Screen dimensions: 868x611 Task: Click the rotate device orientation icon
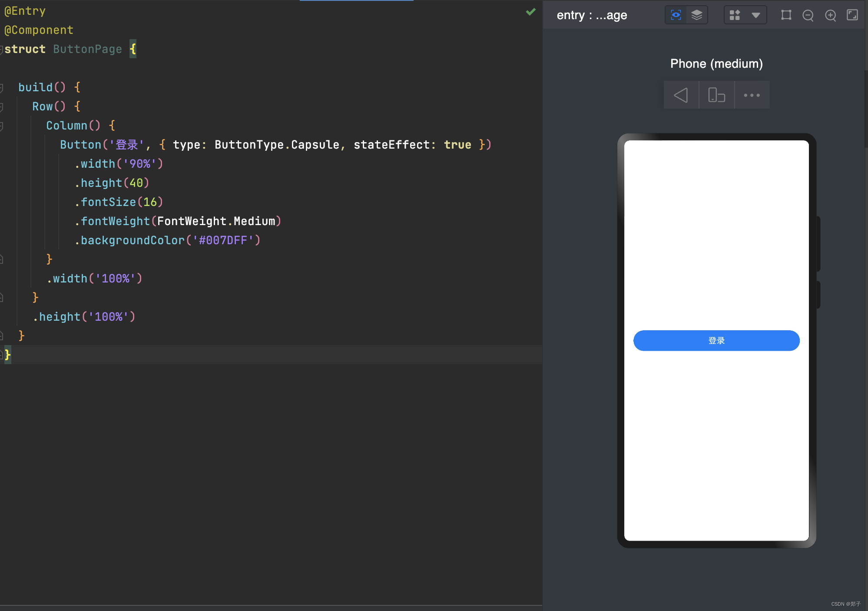pos(716,95)
